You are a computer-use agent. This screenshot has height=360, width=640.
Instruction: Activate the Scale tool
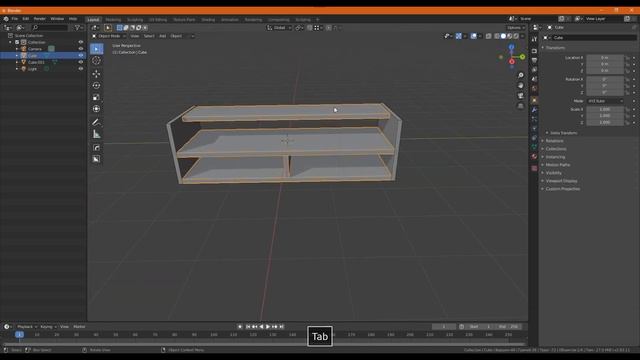tap(96, 97)
